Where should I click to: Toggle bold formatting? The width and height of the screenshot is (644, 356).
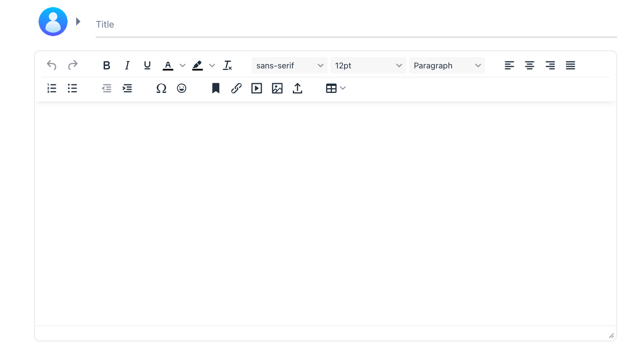(107, 65)
